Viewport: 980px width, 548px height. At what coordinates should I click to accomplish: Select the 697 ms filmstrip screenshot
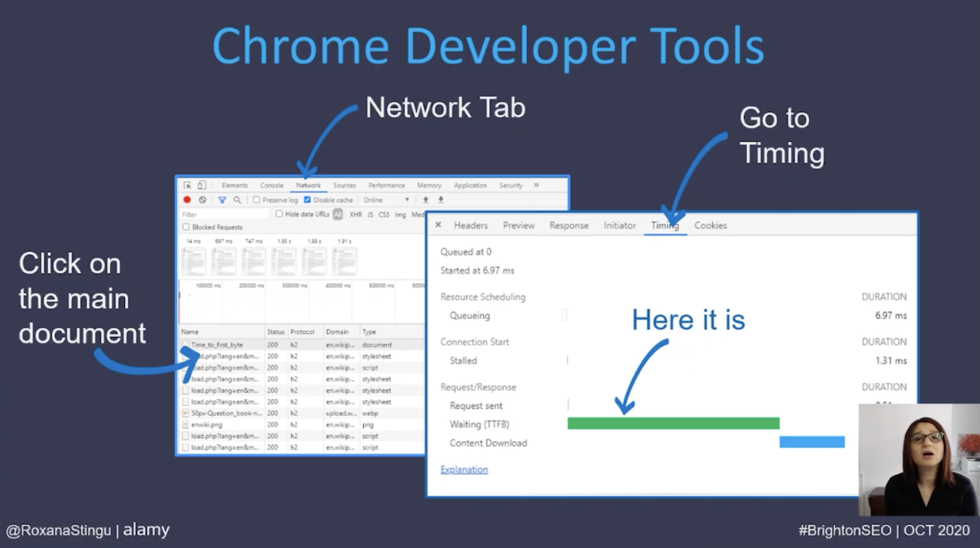[x=224, y=261]
